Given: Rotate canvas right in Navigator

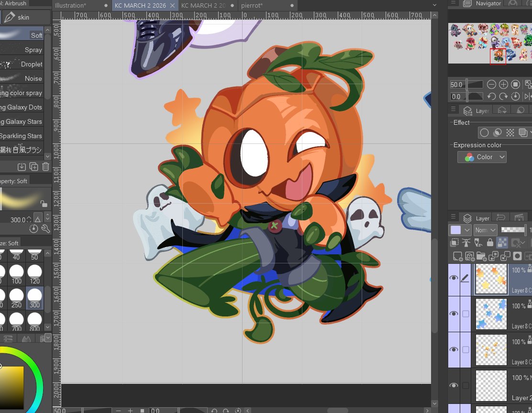Looking at the screenshot, I should [x=503, y=96].
